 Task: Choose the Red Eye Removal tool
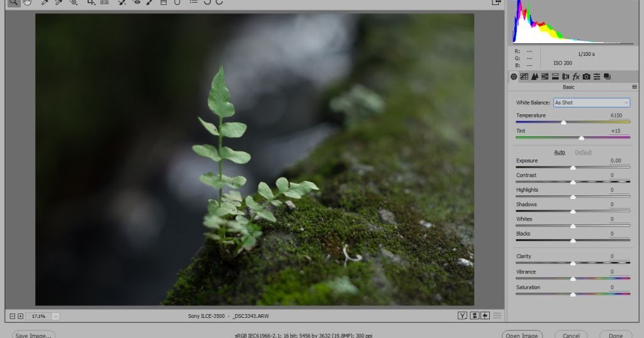(x=136, y=3)
